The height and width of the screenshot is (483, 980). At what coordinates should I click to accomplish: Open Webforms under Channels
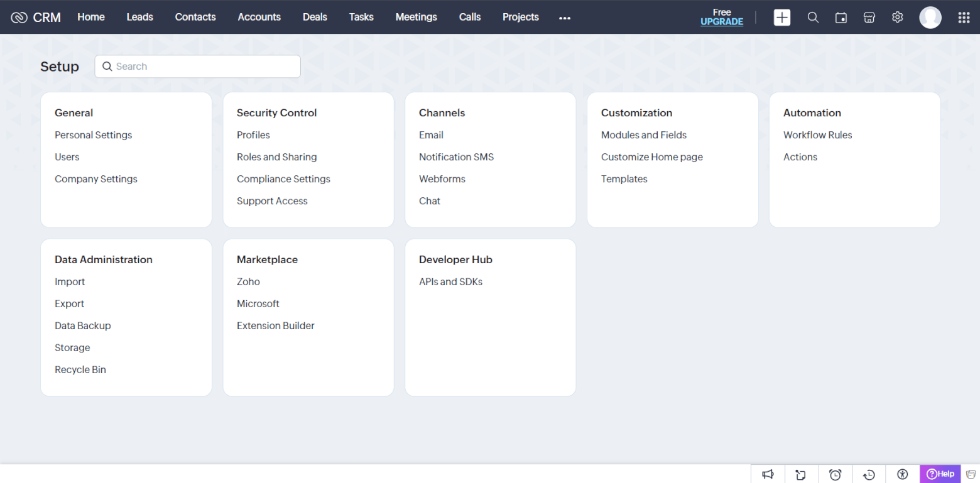pyautogui.click(x=442, y=179)
